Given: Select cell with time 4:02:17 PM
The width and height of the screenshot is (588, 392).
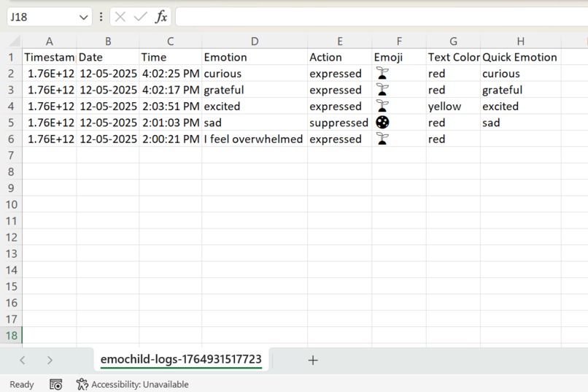Looking at the screenshot, I should (x=170, y=90).
